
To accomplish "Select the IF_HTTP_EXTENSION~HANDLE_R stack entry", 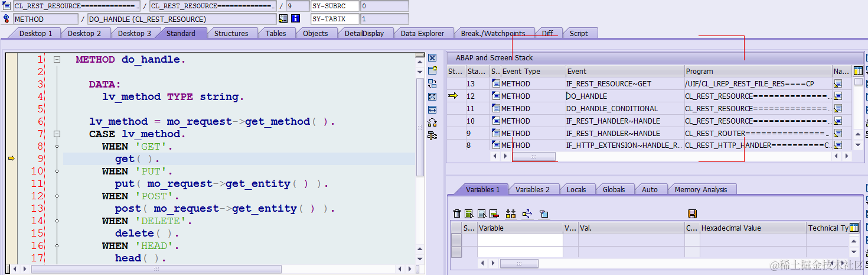I will pos(625,145).
